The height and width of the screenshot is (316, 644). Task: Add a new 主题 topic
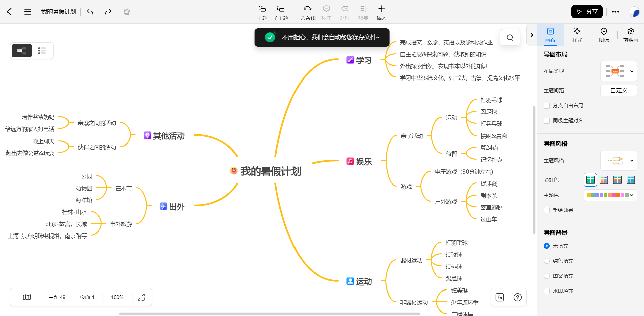(262, 13)
